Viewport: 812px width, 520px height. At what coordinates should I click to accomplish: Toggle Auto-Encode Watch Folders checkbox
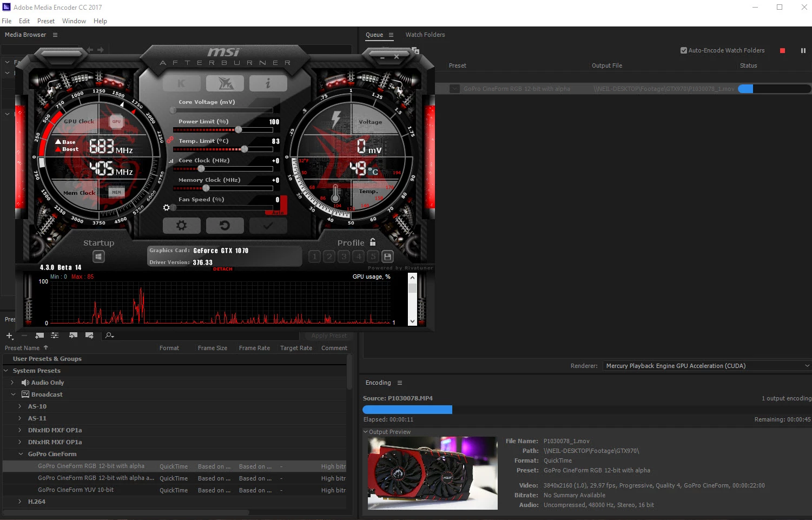[x=684, y=50]
